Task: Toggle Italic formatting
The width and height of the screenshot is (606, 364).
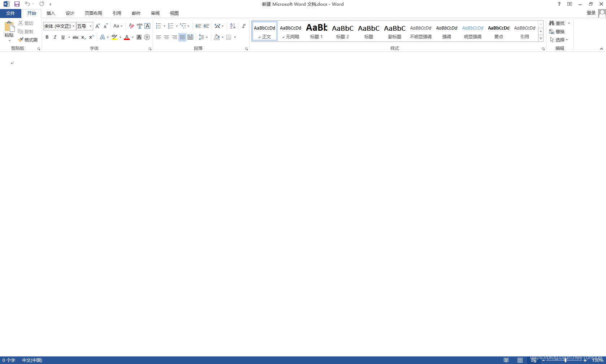Action: 55,37
